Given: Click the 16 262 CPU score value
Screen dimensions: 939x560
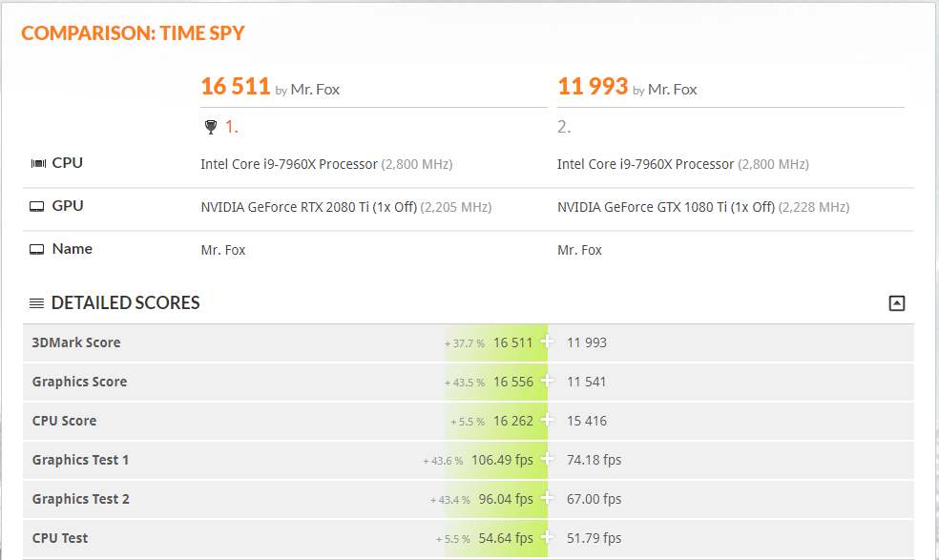Looking at the screenshot, I should tap(513, 421).
